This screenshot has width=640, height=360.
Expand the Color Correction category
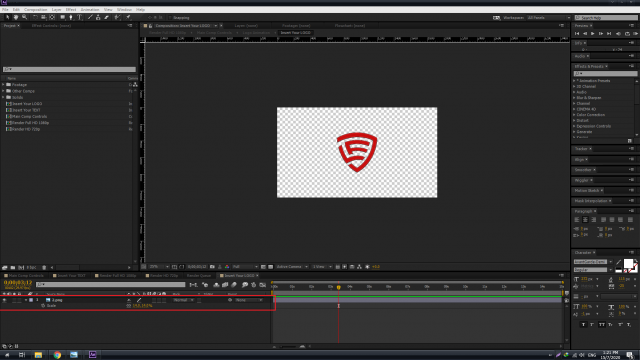point(574,115)
